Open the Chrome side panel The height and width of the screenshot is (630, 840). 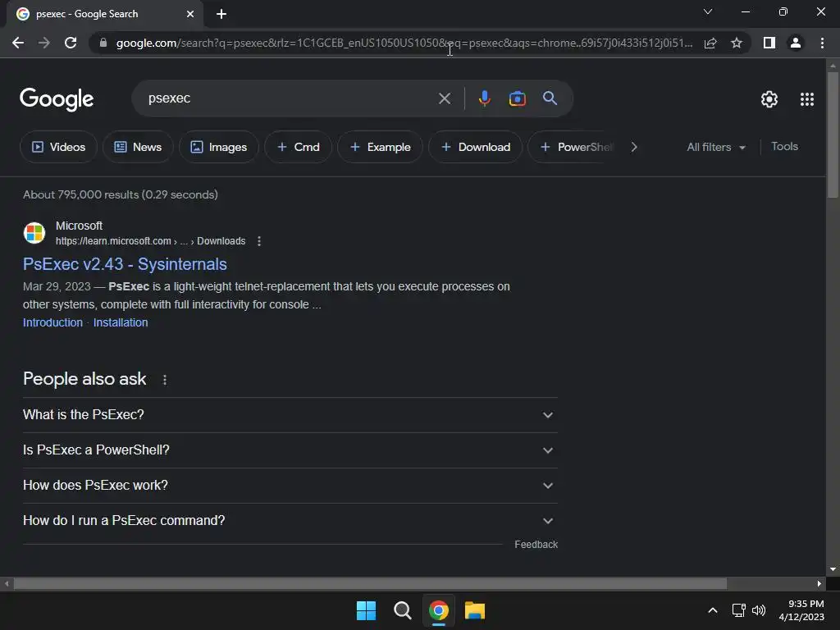tap(769, 43)
